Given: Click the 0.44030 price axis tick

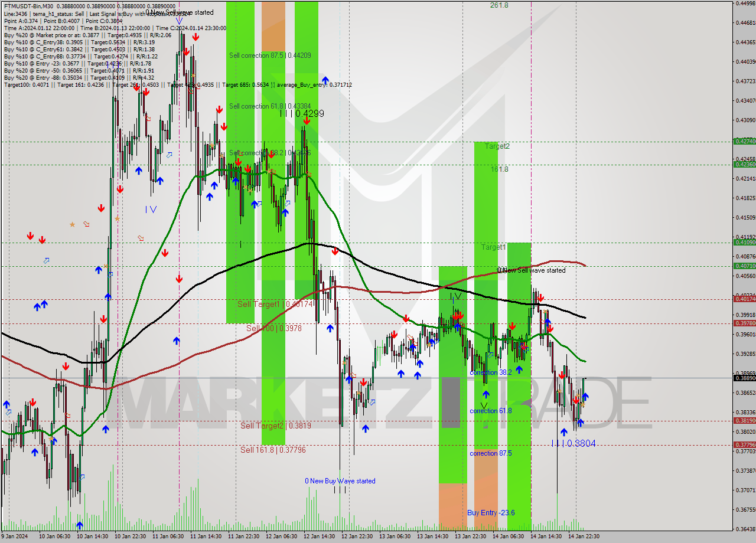Looking at the screenshot, I should coord(745,61).
